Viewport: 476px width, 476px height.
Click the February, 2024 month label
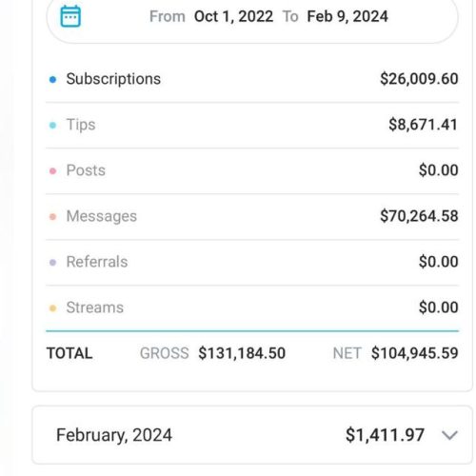coord(114,435)
